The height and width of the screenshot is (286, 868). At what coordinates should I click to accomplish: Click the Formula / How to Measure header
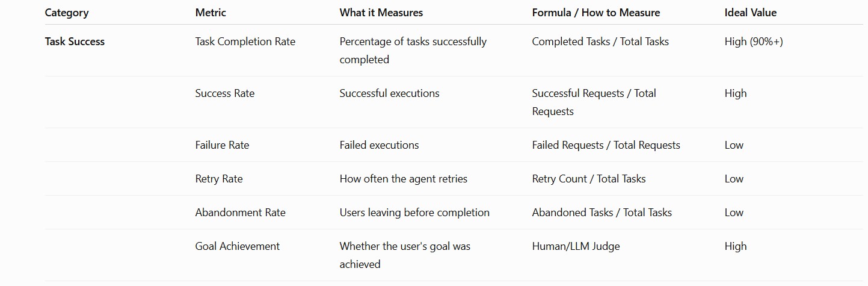(596, 13)
